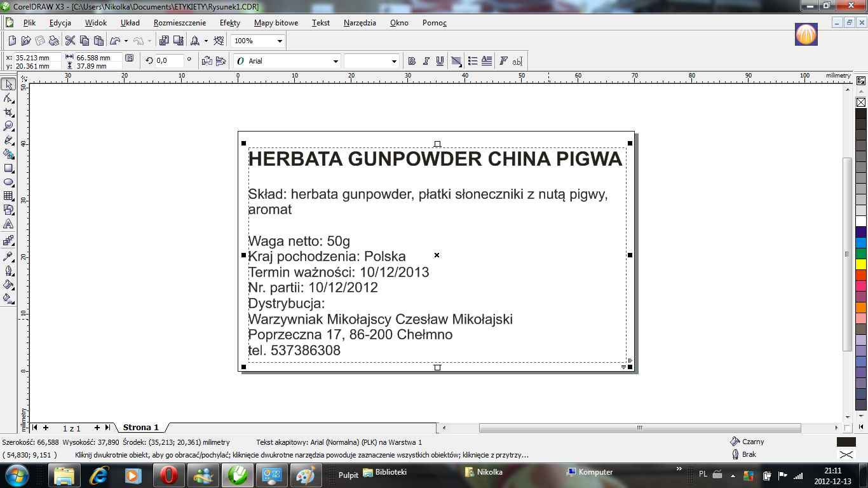Select the Graph Paper tool
Screen dimensions: 868x488
(x=9, y=196)
